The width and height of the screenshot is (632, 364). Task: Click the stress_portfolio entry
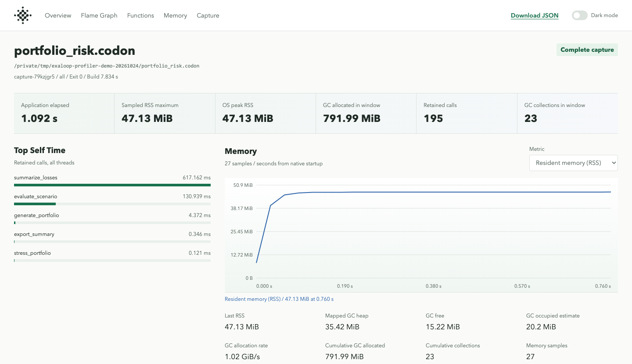point(112,256)
